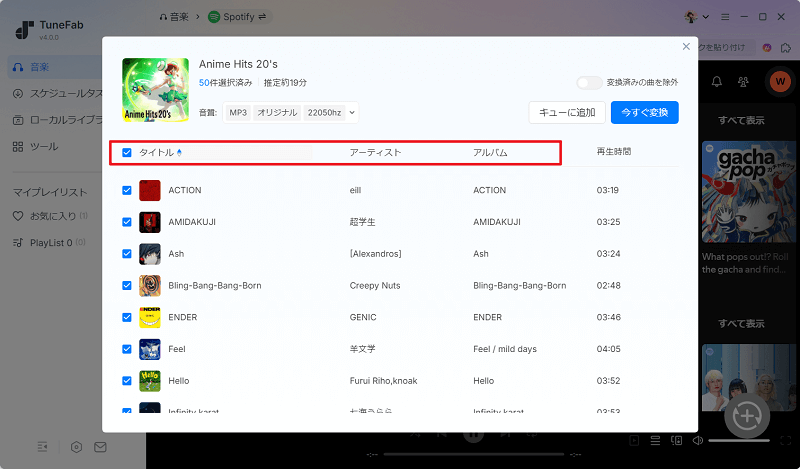This screenshot has width=800, height=469.
Task: Collapse the sidebar with the bottom-left icon
Action: 42,447
